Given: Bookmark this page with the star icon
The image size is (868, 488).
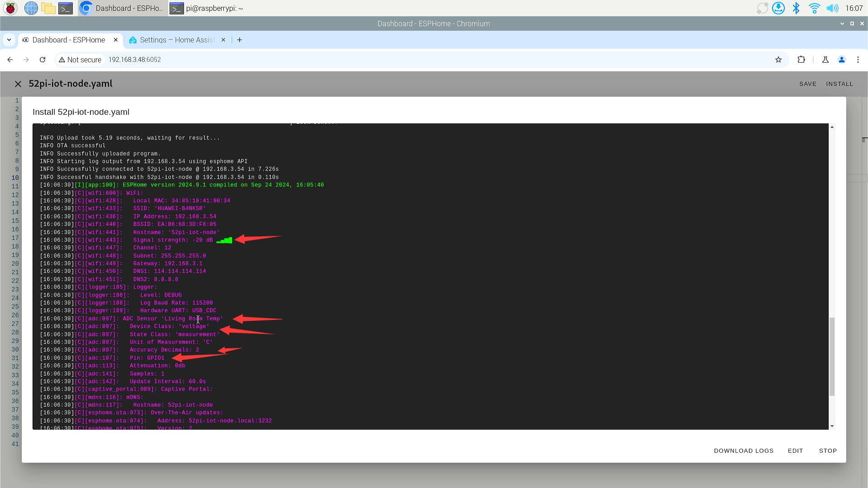Looking at the screenshot, I should 778,60.
